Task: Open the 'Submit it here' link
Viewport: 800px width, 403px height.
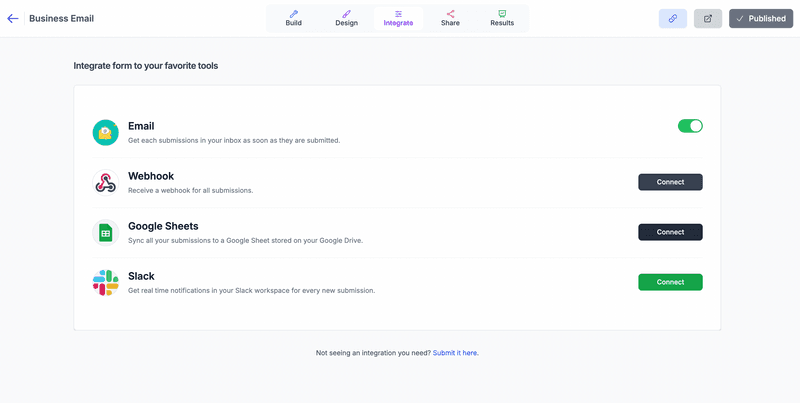Action: [456, 352]
